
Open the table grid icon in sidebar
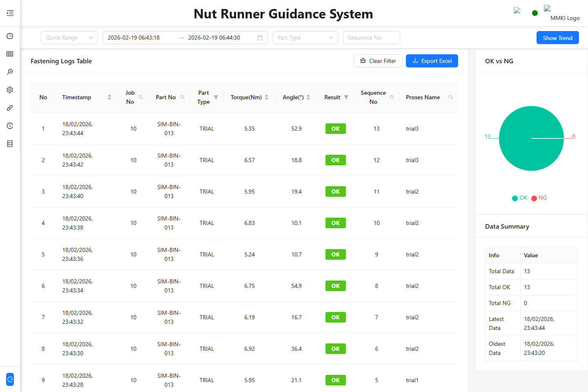tap(10, 54)
